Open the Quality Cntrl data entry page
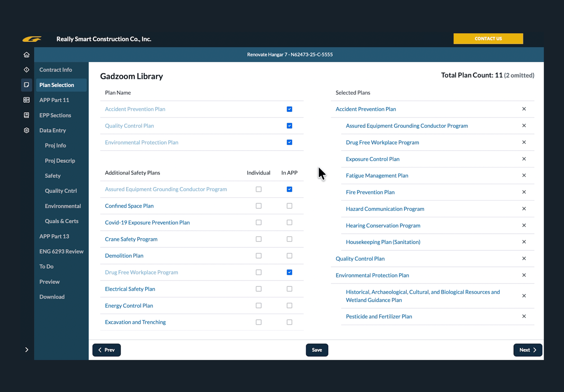Screen dimensions: 564x392 click(61, 191)
